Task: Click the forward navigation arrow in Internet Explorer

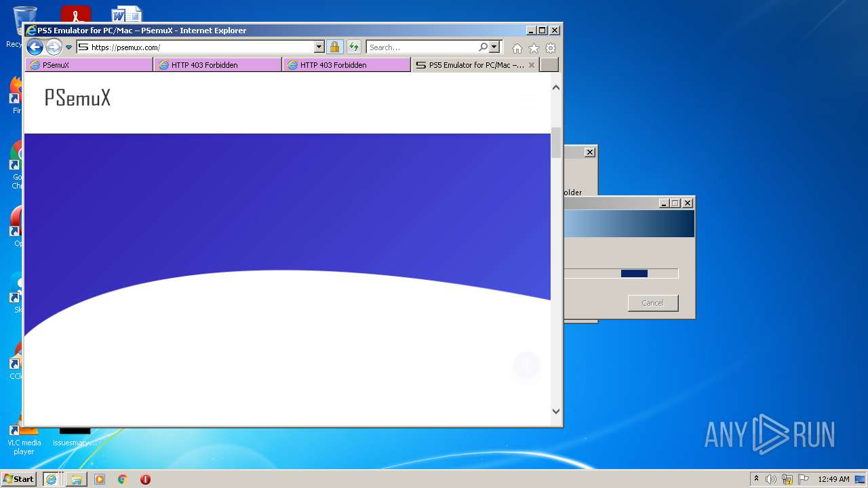Action: tap(54, 47)
